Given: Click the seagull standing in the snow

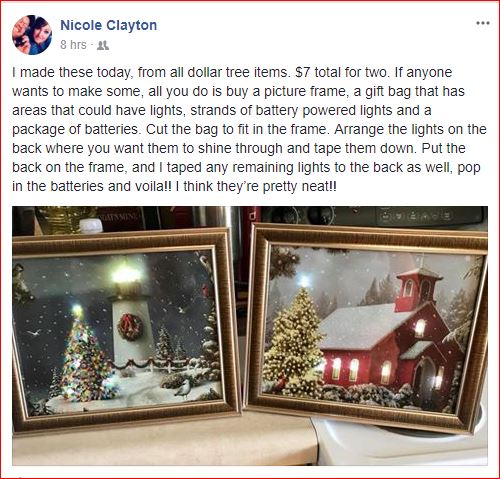Looking at the screenshot, I should tap(183, 389).
